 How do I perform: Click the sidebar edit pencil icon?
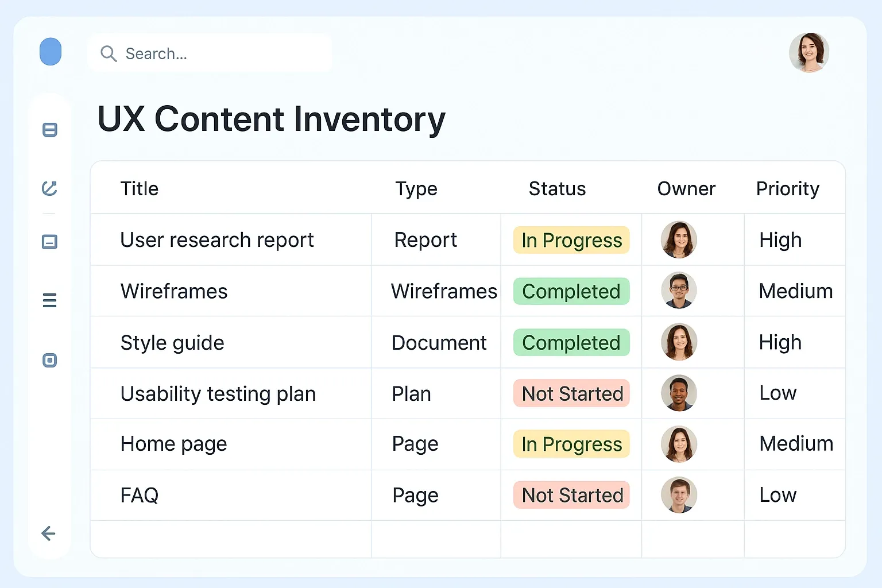(x=50, y=188)
